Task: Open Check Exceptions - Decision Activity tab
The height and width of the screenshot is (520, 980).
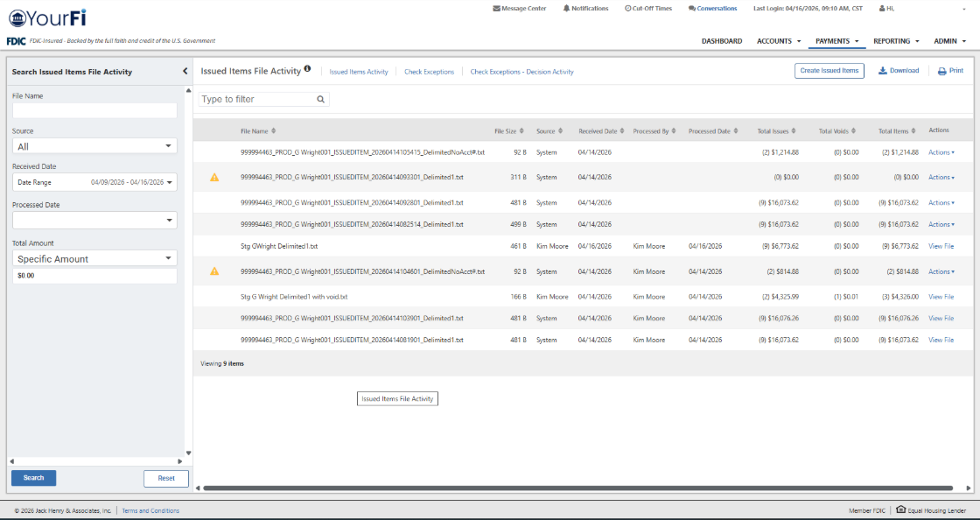Action: (521, 72)
